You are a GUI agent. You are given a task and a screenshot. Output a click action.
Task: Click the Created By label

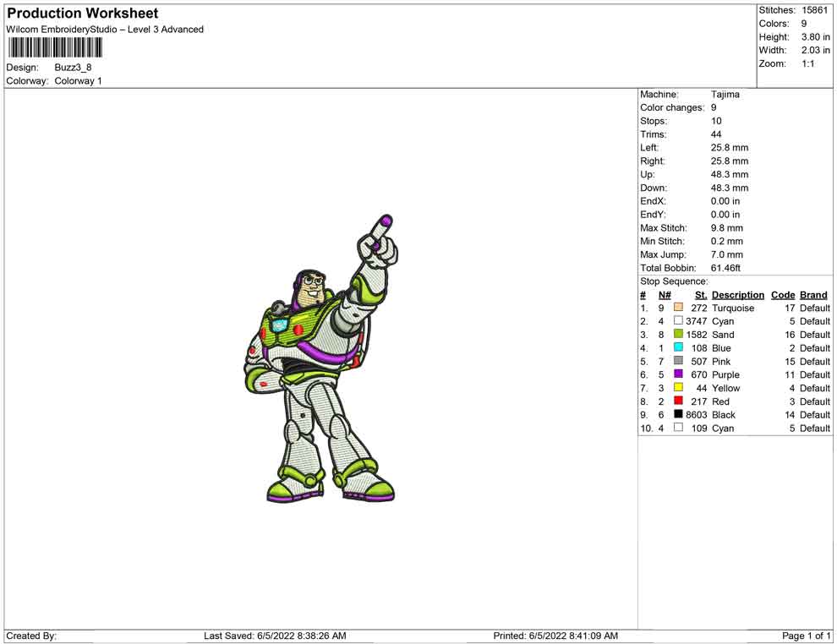(31, 636)
